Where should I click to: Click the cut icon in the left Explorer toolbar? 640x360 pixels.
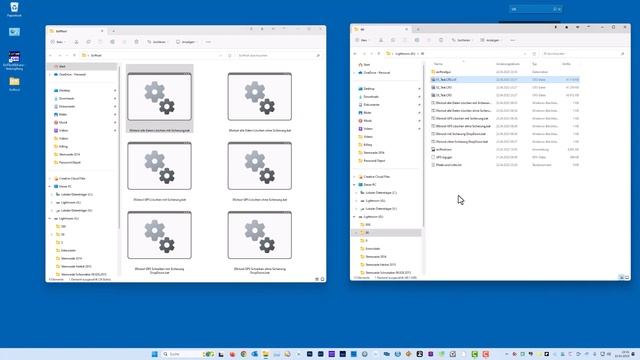[76, 42]
